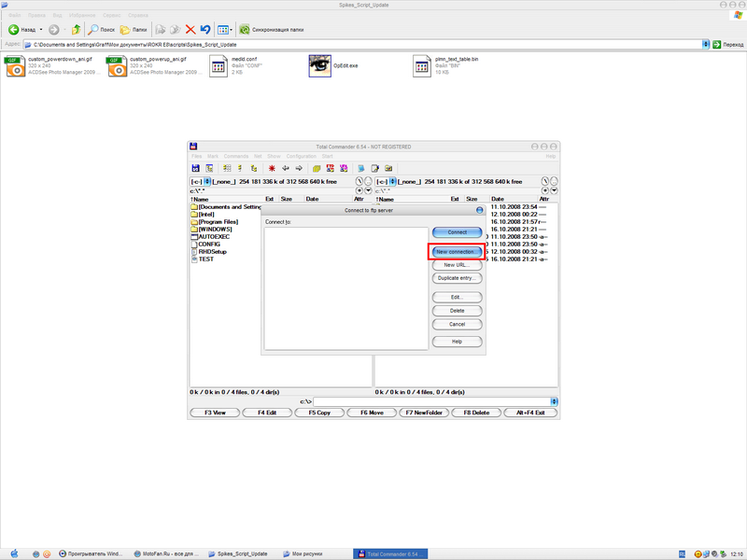
Task: Open the Сервис menu in Explorer
Action: tap(111, 15)
